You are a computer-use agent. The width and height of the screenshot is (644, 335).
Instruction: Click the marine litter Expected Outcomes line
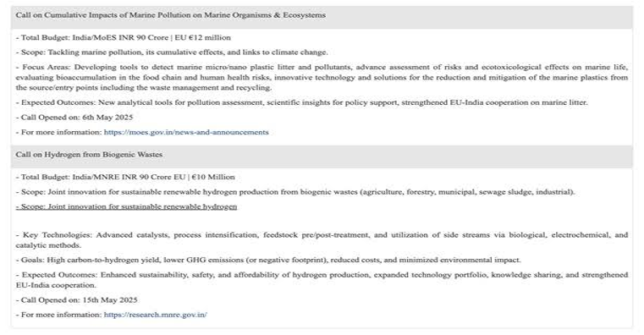click(x=302, y=102)
